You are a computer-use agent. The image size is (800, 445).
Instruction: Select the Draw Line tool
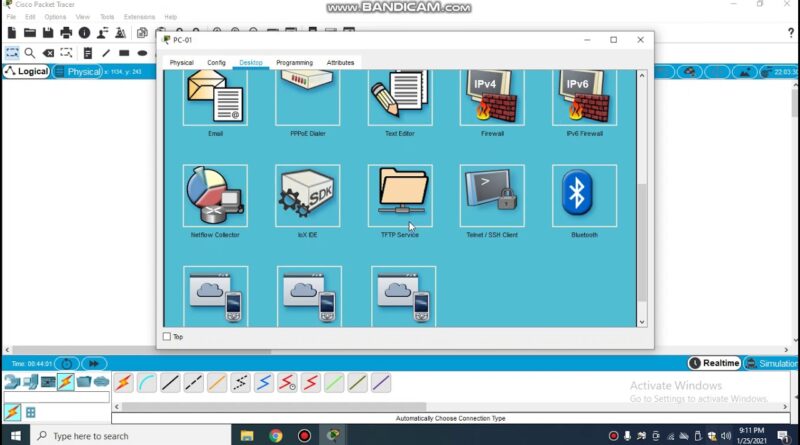point(106,53)
